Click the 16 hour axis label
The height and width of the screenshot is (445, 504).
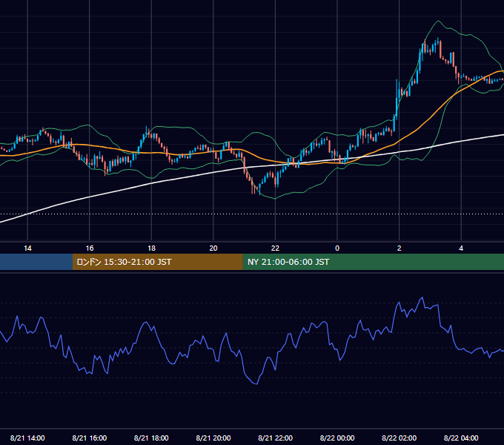pyautogui.click(x=90, y=248)
